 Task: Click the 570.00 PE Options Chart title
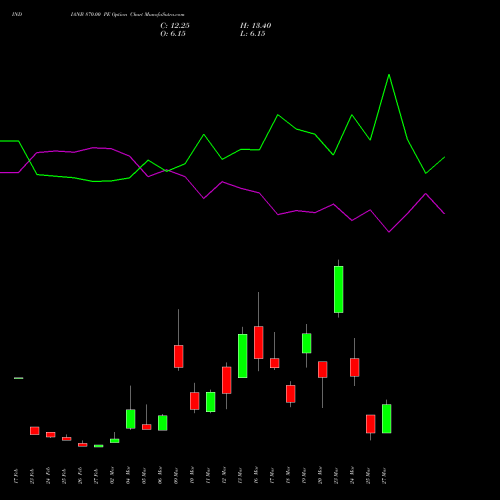coord(127,15)
